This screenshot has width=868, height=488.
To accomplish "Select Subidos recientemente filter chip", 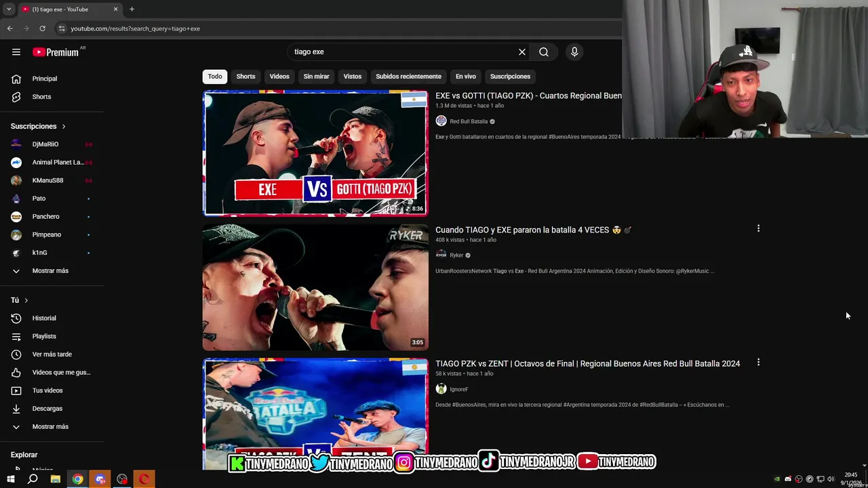I will [408, 77].
